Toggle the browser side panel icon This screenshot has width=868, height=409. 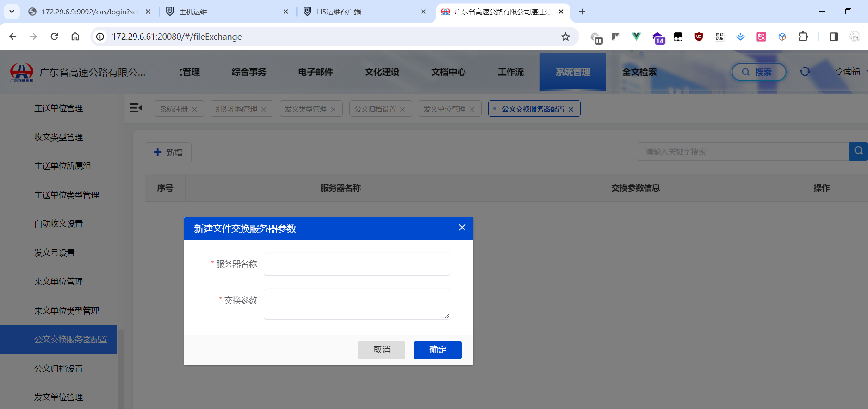[834, 37]
